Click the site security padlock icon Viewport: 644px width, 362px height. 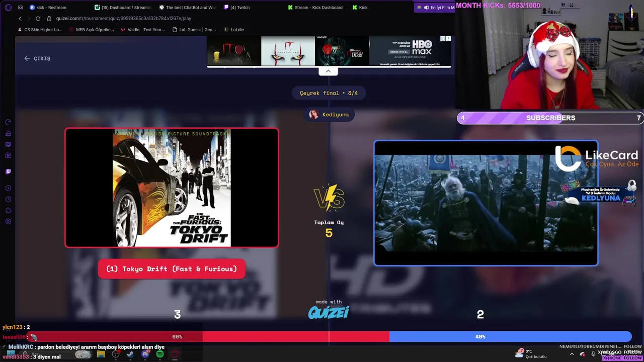coord(49,19)
